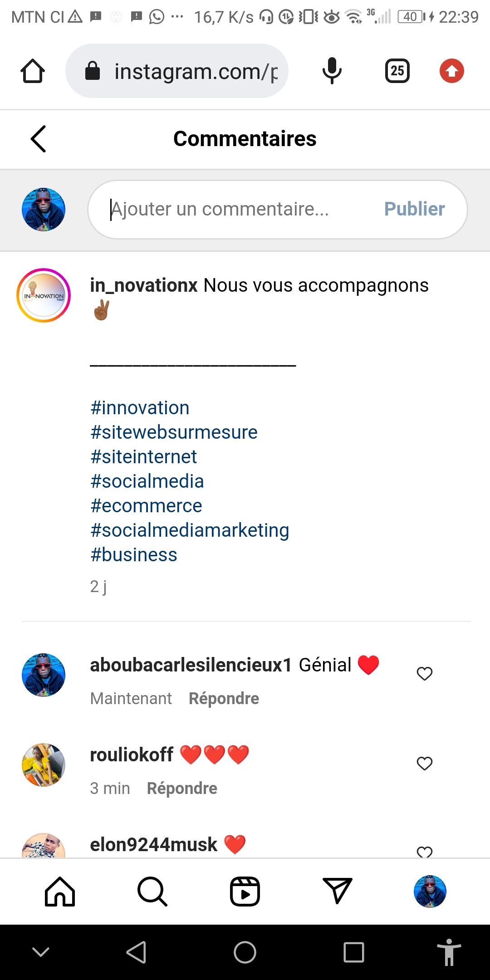Tap the microphone voice search icon
This screenshot has height=980, width=490.
pyautogui.click(x=332, y=71)
